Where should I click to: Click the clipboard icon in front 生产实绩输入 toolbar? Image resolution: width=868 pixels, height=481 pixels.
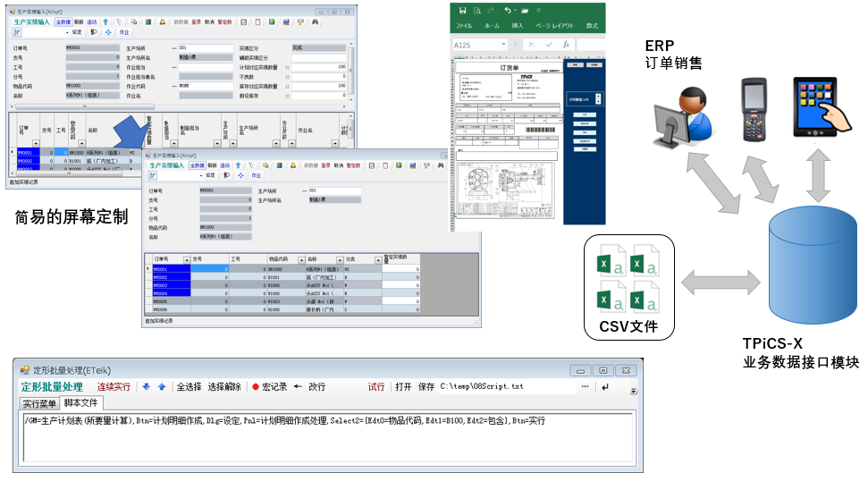pos(385,165)
